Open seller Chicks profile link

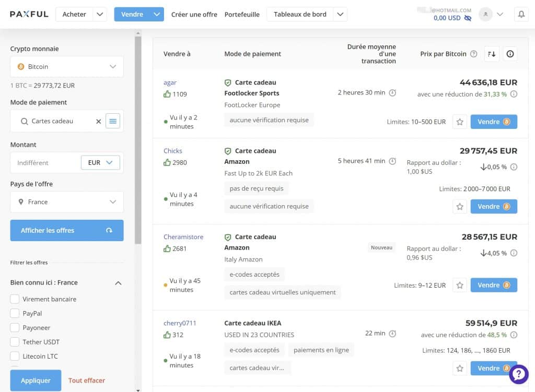coord(173,151)
